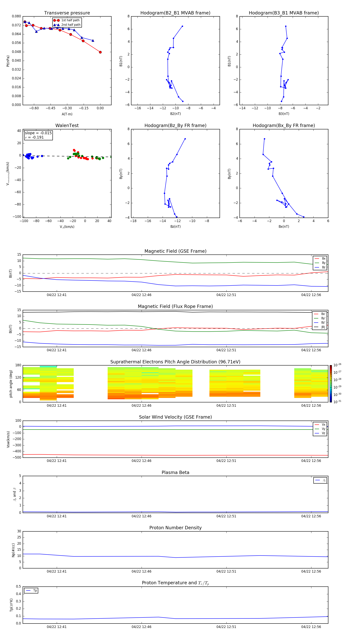Click the "Hodogram(Bz_By FR frame)" title
This screenshot has width=351, height=644.
tap(175, 125)
